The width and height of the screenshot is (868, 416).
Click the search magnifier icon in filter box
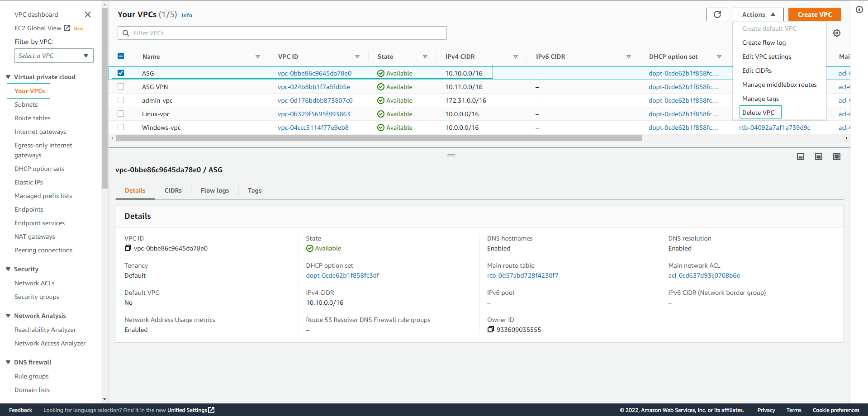pos(126,33)
